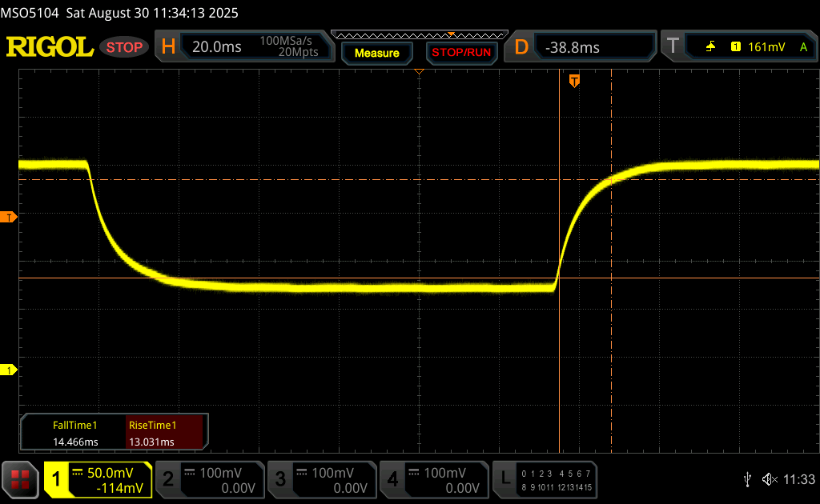The image size is (820, 504).
Task: Toggle the logic analyzer L channel
Action: coord(505,478)
